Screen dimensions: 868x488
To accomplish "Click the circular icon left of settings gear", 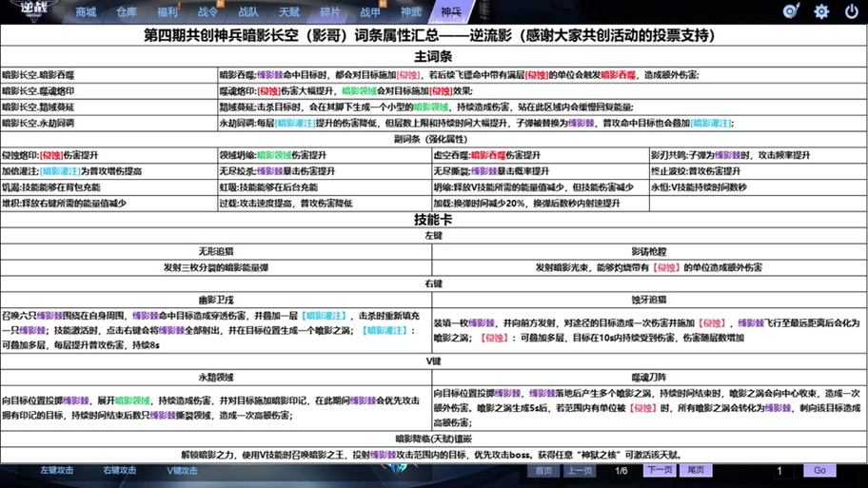I will [791, 11].
